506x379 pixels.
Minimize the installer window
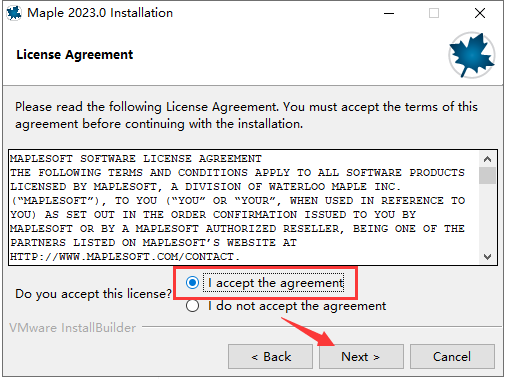[x=389, y=13]
